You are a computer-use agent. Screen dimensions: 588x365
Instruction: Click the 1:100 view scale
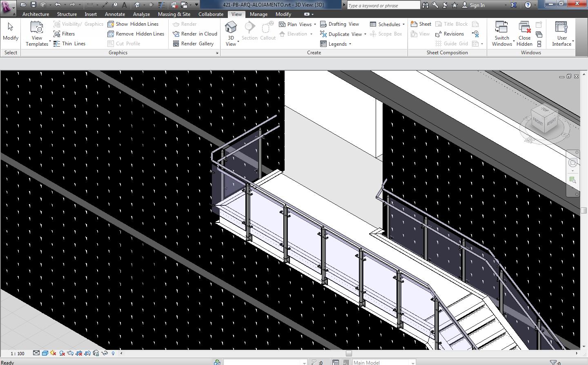(x=18, y=354)
